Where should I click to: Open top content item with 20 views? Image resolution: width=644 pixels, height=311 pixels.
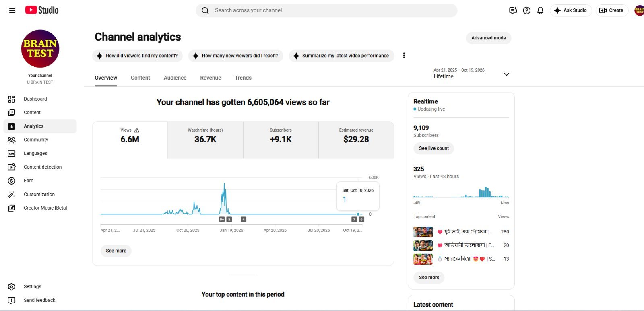pos(461,245)
